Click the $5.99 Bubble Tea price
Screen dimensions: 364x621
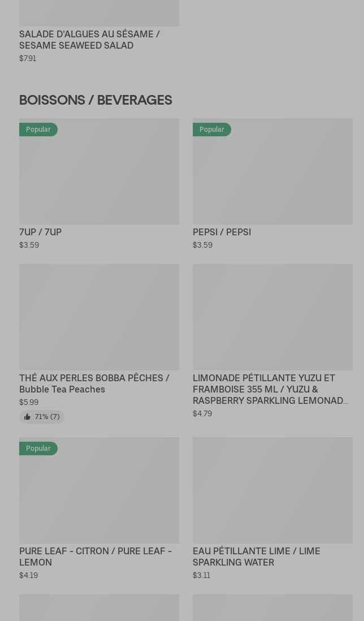pos(29,402)
